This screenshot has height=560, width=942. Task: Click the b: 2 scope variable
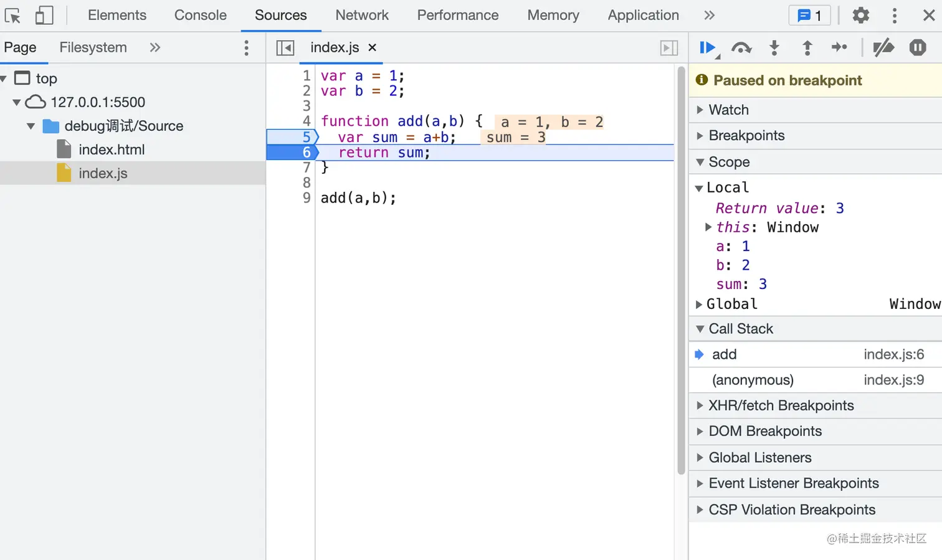[733, 265]
